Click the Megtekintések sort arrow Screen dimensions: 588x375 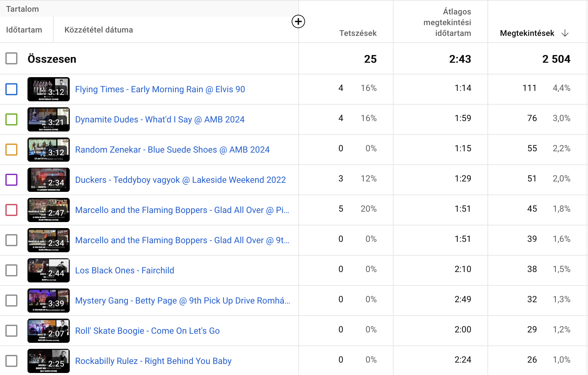click(565, 33)
